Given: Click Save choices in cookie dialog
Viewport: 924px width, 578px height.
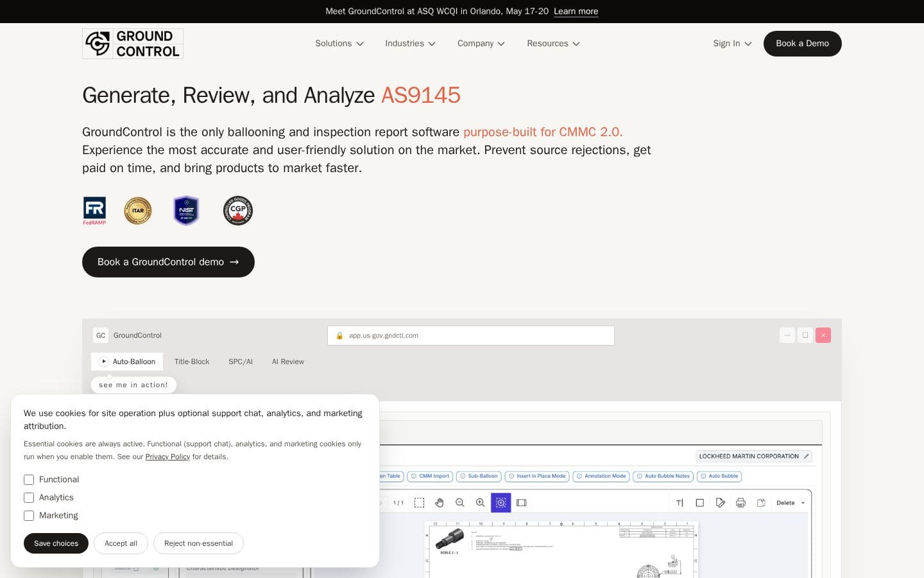Looking at the screenshot, I should tap(56, 543).
